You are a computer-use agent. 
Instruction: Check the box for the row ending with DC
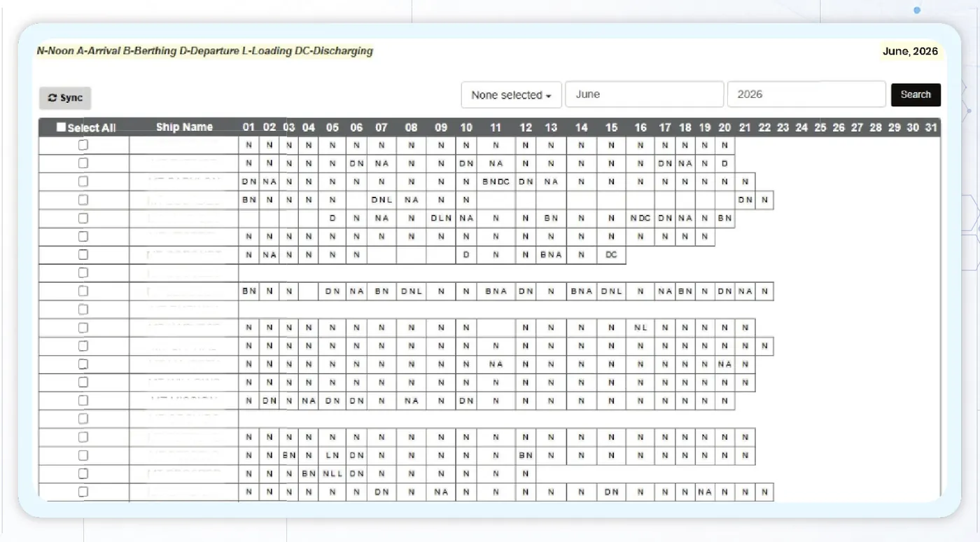click(83, 254)
